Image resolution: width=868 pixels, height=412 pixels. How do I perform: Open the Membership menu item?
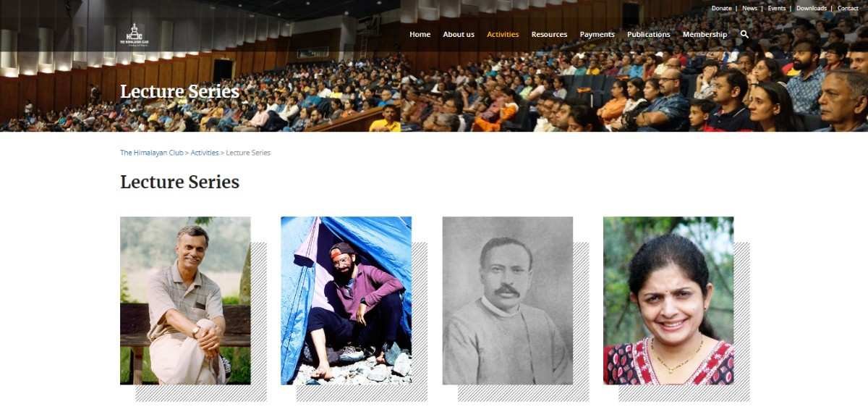pos(705,34)
